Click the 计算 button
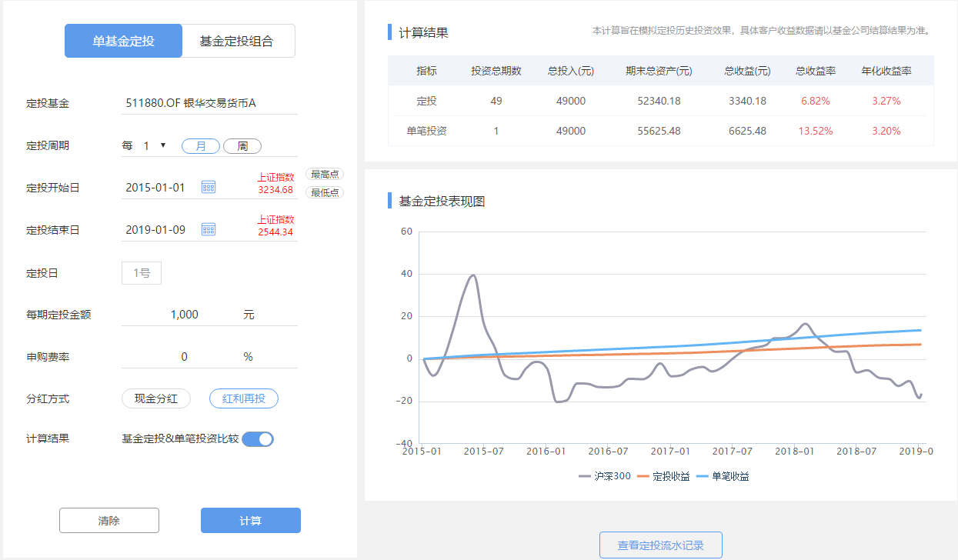The width and height of the screenshot is (958, 560). tap(251, 521)
